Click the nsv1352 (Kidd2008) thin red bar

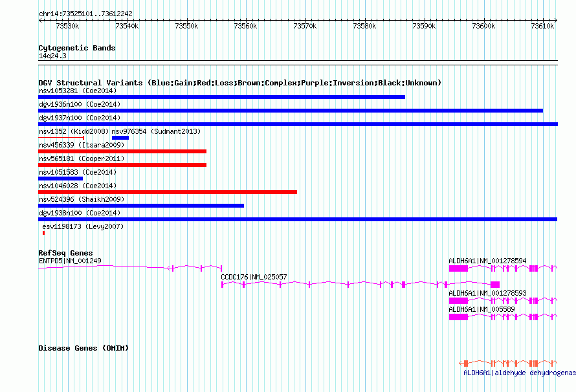tap(61, 138)
